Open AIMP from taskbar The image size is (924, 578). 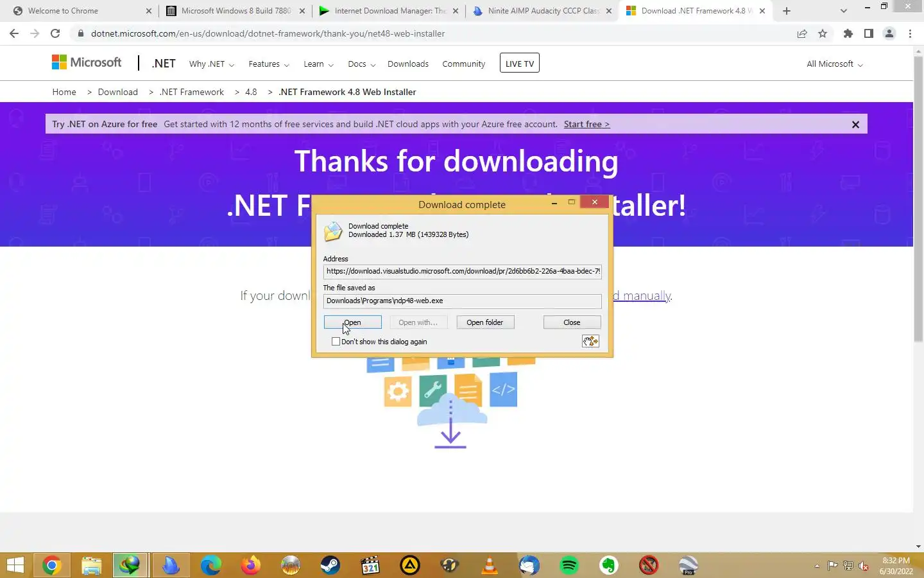410,565
